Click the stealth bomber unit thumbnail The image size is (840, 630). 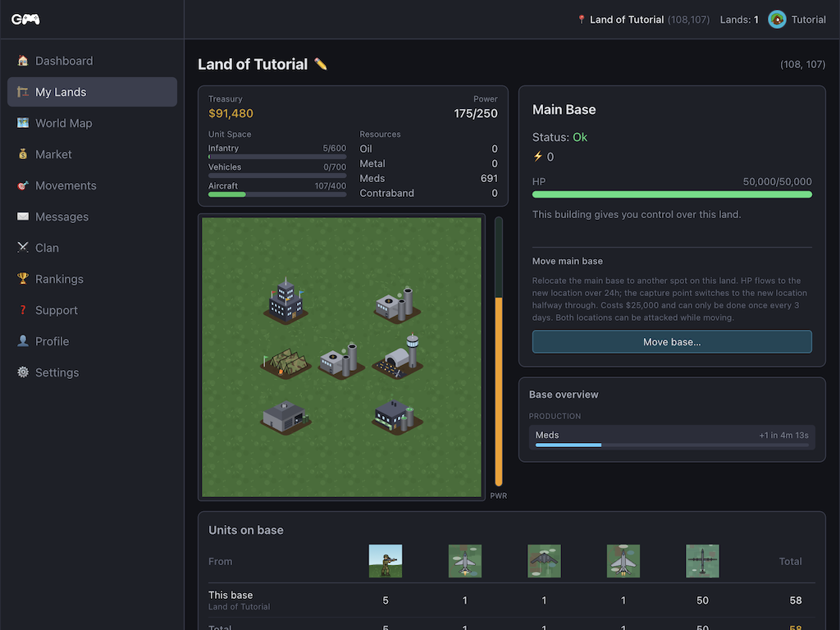point(544,561)
